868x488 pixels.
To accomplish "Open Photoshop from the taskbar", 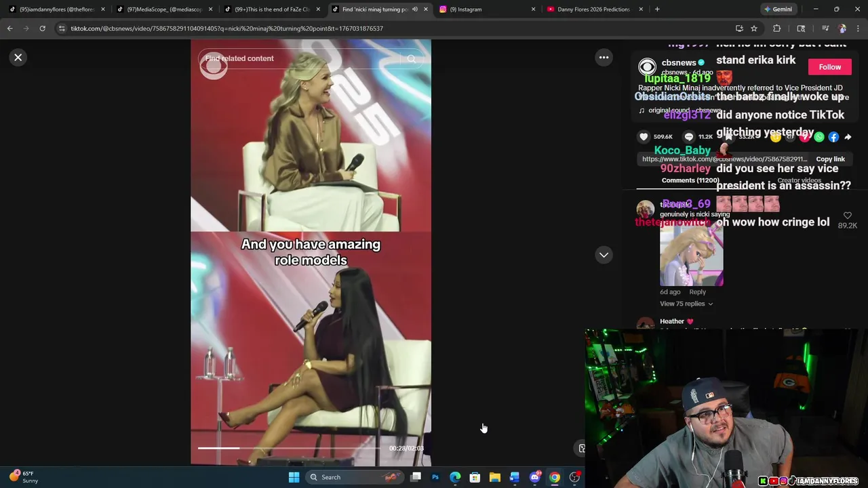I will [435, 477].
